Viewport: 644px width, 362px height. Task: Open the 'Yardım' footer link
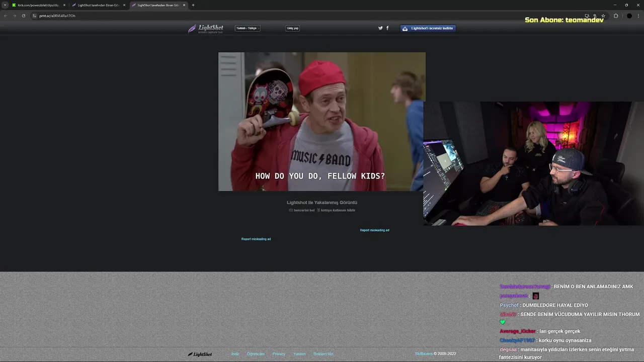(x=299, y=354)
